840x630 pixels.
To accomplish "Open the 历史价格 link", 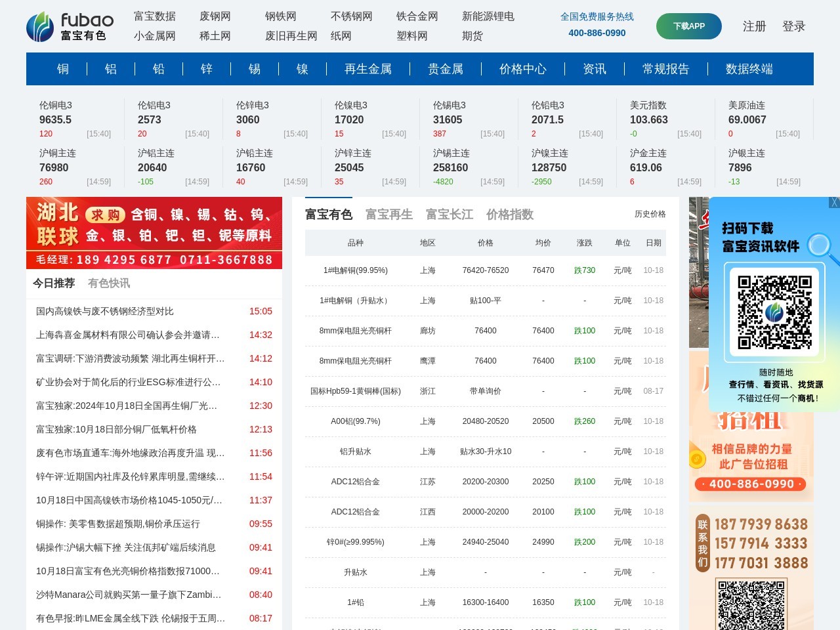I will click(x=650, y=214).
